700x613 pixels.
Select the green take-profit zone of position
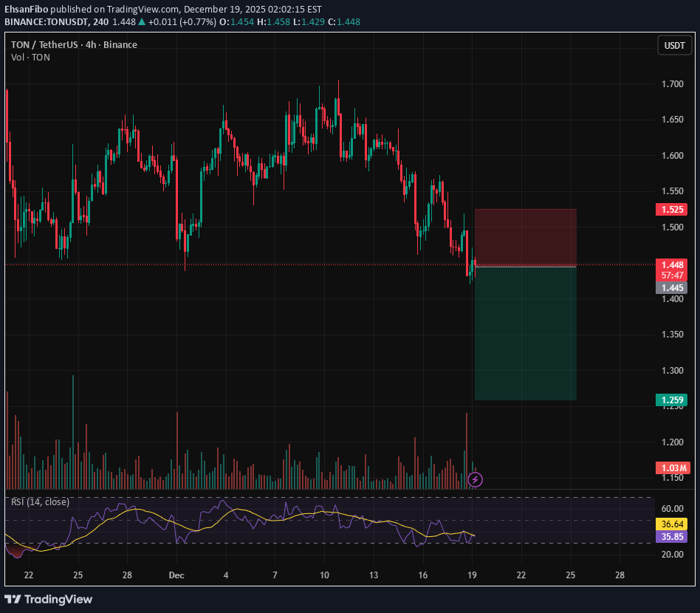point(525,332)
